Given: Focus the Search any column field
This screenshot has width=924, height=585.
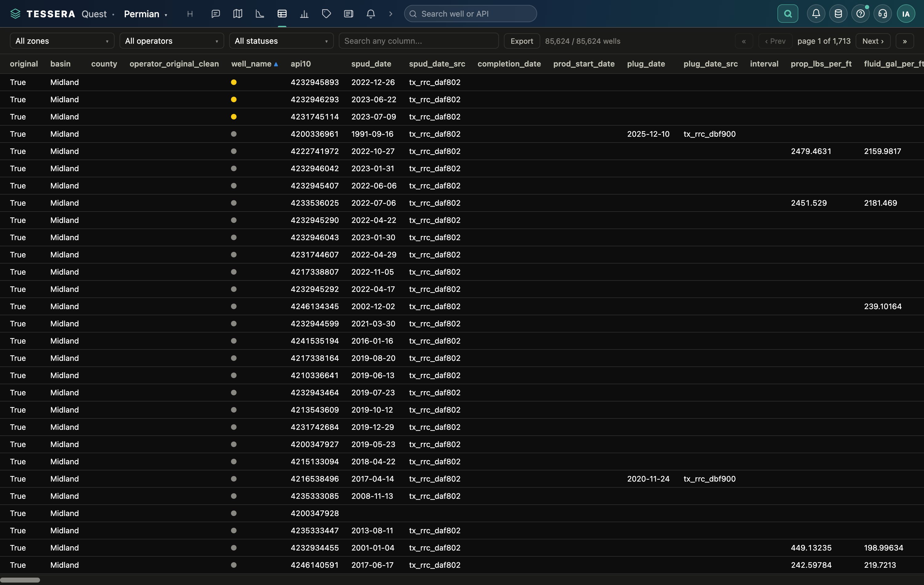Looking at the screenshot, I should pyautogui.click(x=419, y=41).
